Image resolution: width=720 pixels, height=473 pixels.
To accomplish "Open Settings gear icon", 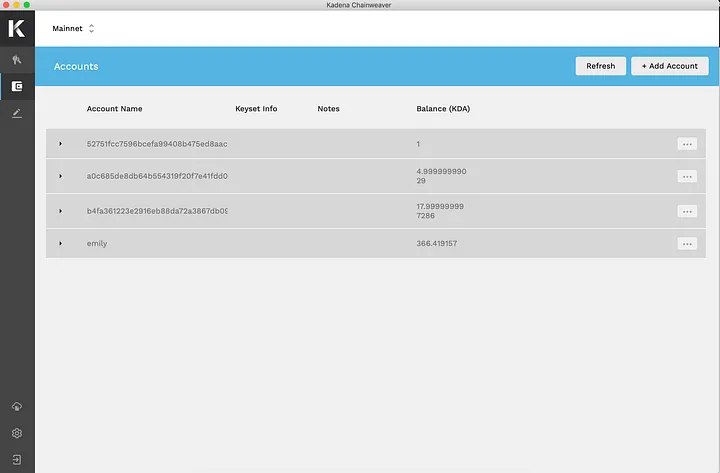I will 17,433.
